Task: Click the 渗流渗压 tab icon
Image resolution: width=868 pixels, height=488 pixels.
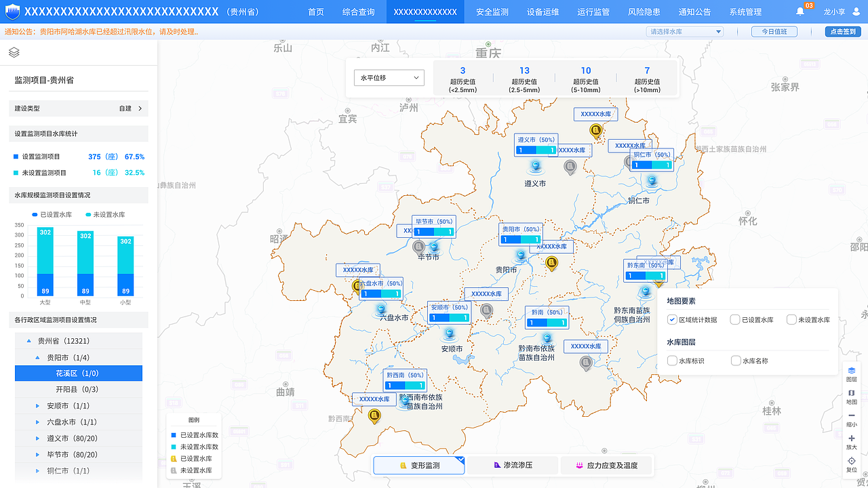Action: click(x=496, y=466)
